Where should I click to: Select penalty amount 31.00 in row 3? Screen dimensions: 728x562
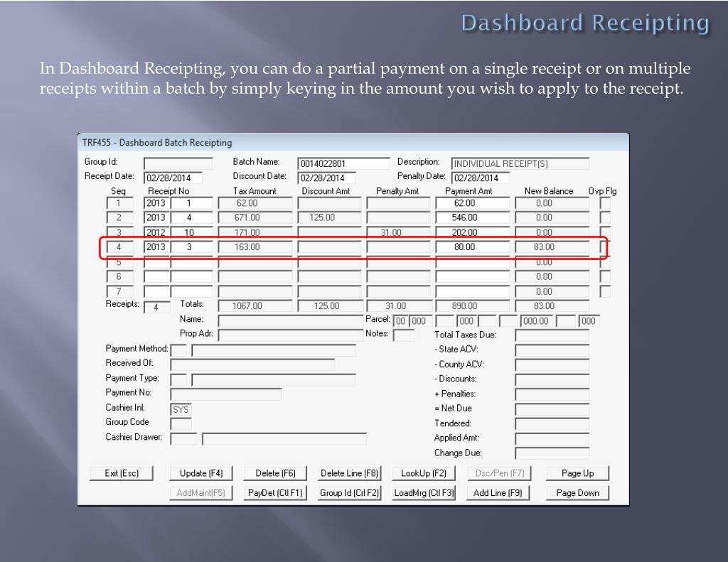coord(398,232)
